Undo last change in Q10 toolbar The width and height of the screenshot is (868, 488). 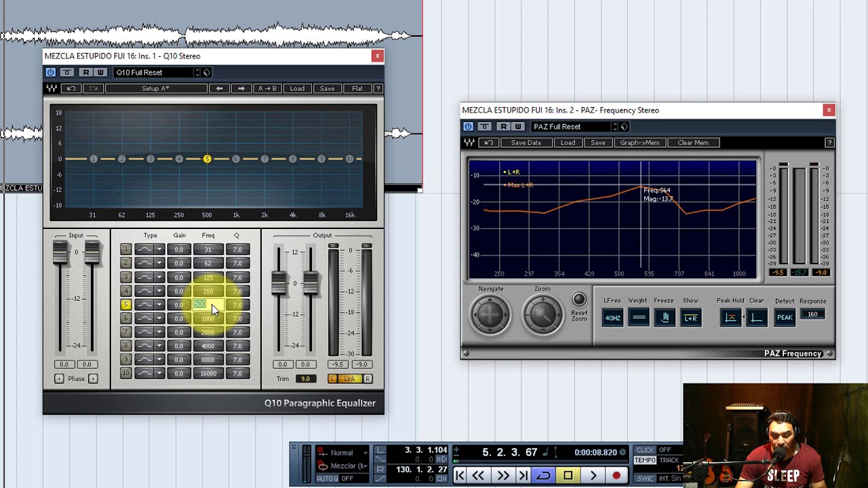tap(71, 89)
